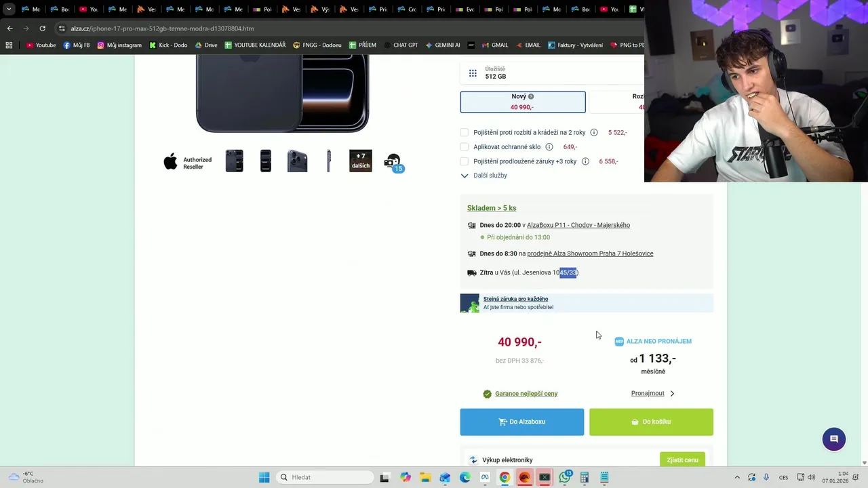Click the arrow next to Pronajmout
Image resolution: width=868 pixels, height=488 pixels.
tap(672, 393)
